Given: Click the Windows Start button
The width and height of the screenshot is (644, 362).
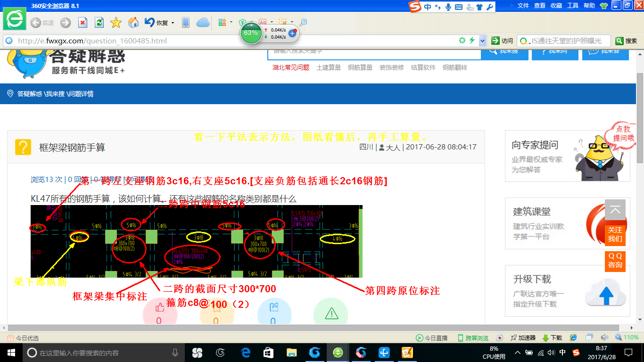Looking at the screenshot, I should [x=11, y=353].
